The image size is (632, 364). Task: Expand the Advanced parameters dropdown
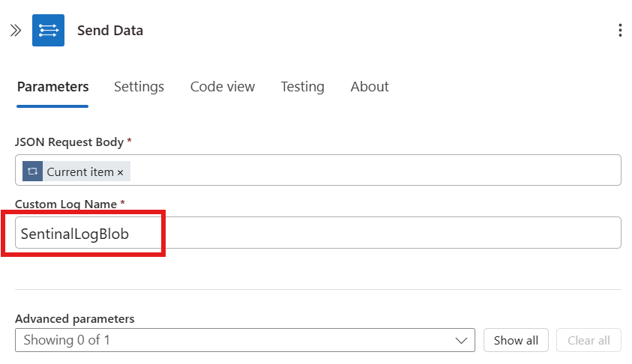click(245, 340)
